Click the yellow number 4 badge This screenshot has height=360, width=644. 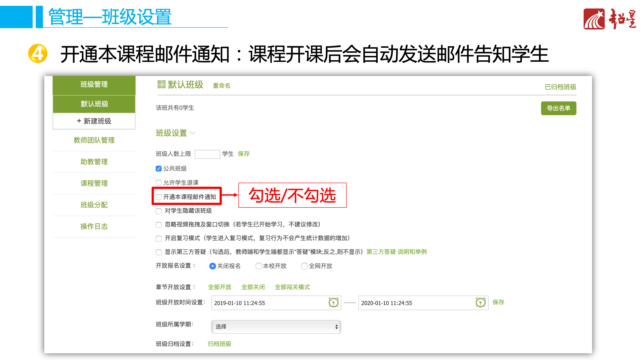(x=38, y=53)
